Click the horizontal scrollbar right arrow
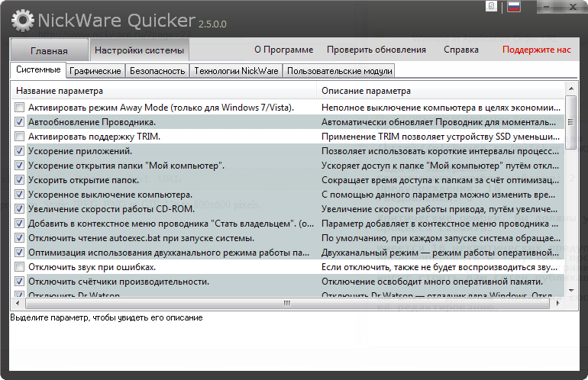 click(558, 303)
